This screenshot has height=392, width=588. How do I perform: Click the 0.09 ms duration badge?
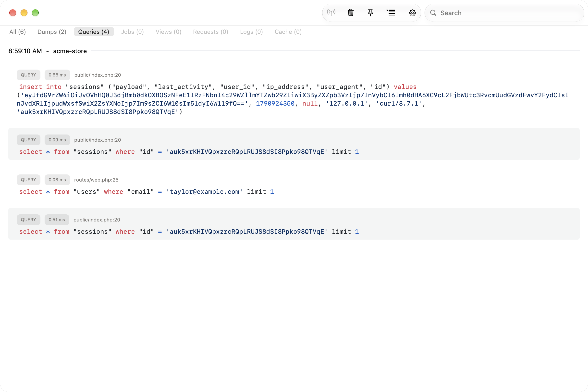click(x=57, y=140)
